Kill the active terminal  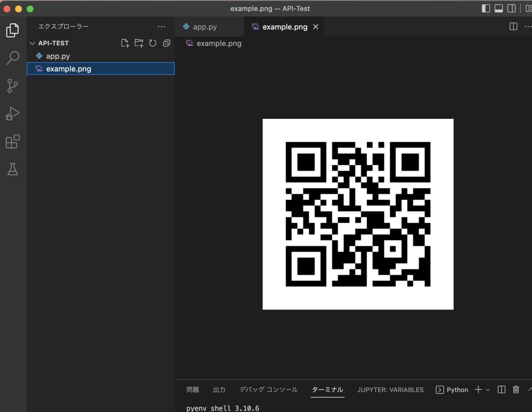pos(516,389)
